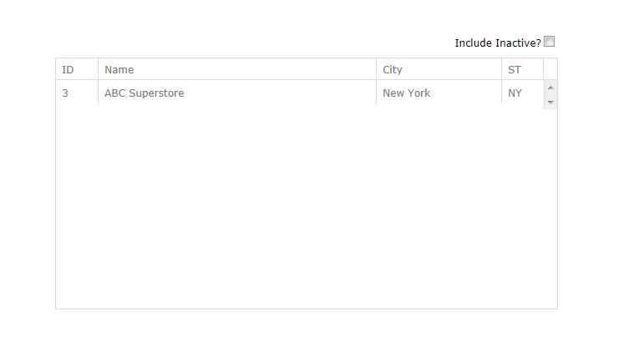The image size is (644, 357).
Task: Click the "Include Inactive?" text label
Action: point(497,43)
